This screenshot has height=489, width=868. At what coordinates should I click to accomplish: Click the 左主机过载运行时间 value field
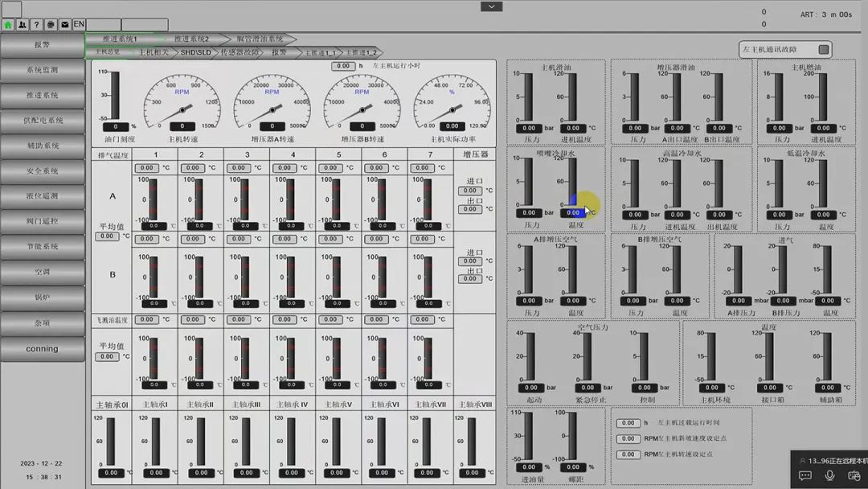[628, 423]
